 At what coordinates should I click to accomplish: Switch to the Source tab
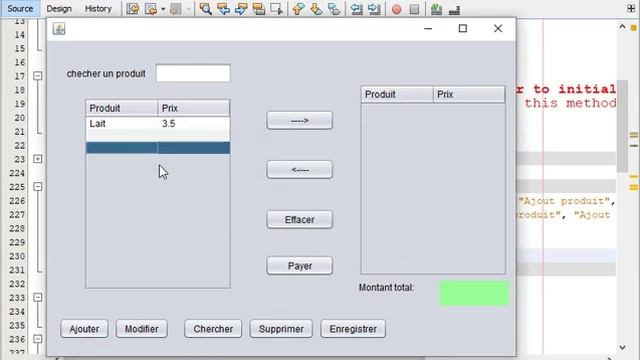click(x=20, y=9)
